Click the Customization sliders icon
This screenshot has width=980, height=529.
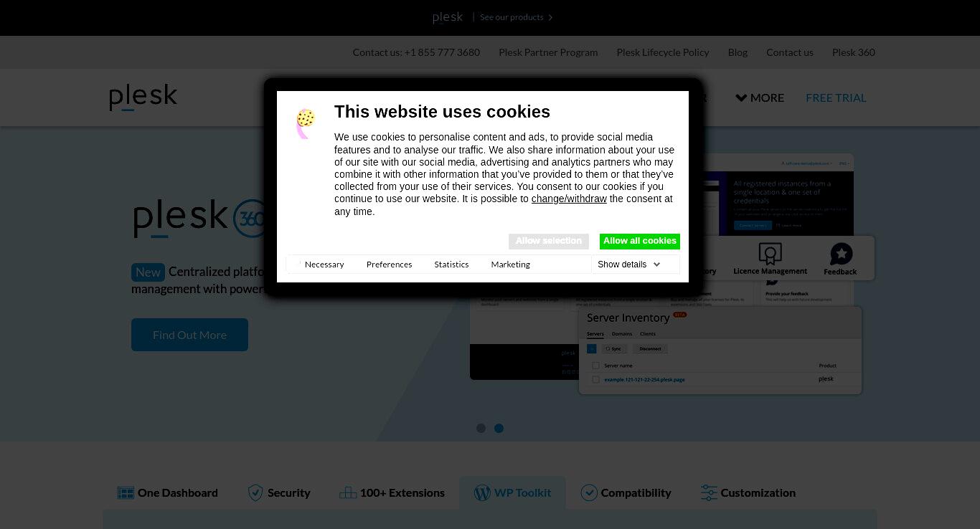[709, 492]
